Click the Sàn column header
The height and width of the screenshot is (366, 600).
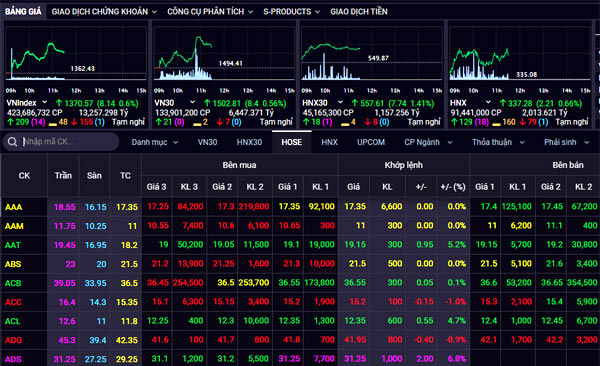click(x=94, y=176)
